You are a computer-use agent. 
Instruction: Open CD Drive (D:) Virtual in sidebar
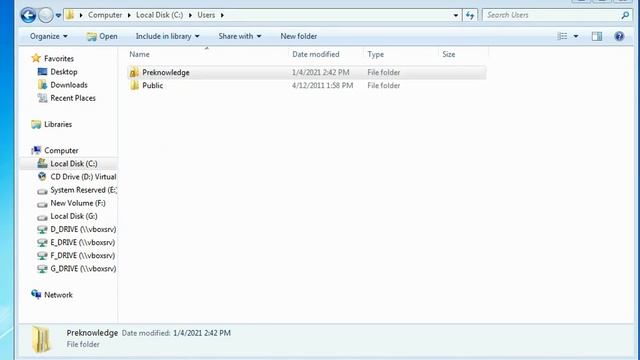coord(83,177)
